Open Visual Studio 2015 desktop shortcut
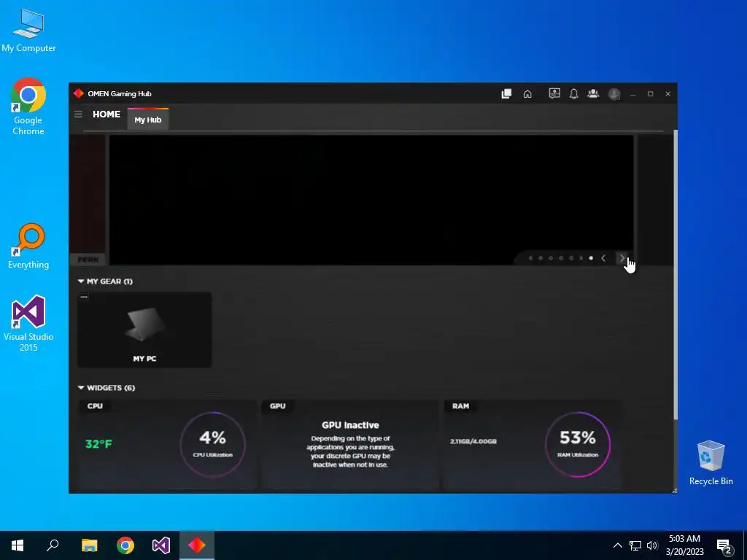The width and height of the screenshot is (747, 560). click(x=28, y=323)
